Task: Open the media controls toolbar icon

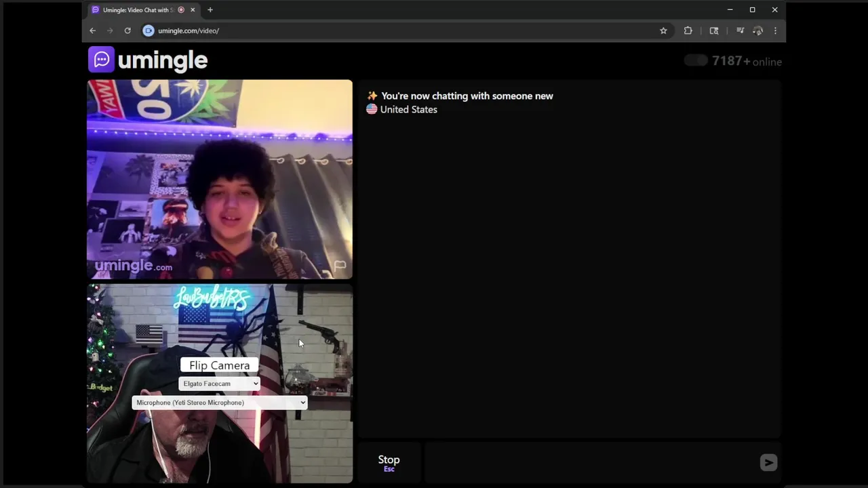Action: click(740, 30)
